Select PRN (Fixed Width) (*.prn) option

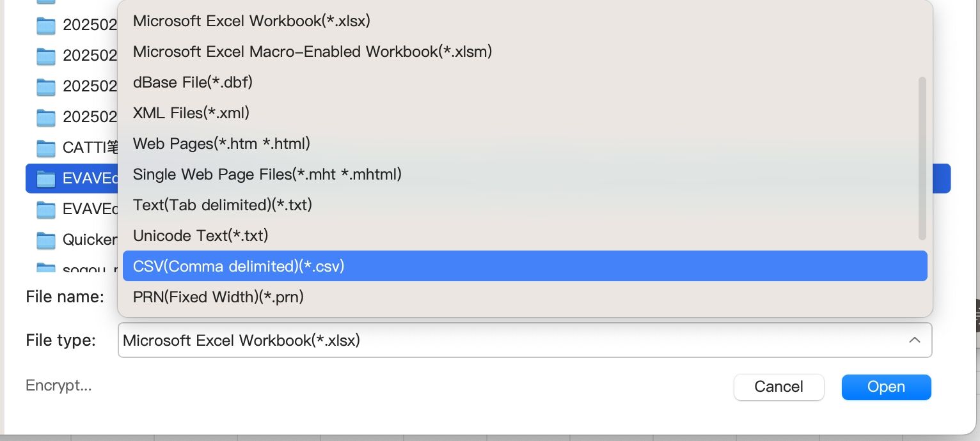[218, 297]
